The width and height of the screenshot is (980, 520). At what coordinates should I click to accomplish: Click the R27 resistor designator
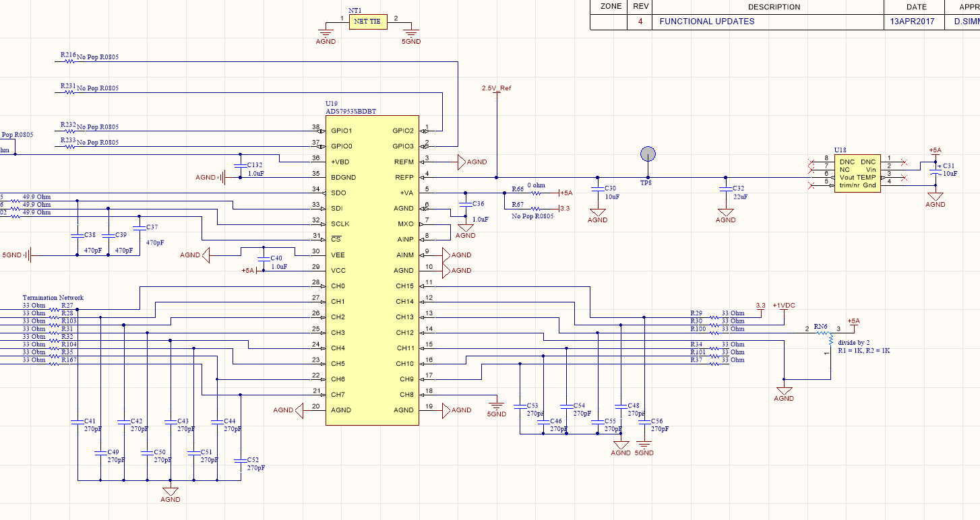(x=67, y=305)
